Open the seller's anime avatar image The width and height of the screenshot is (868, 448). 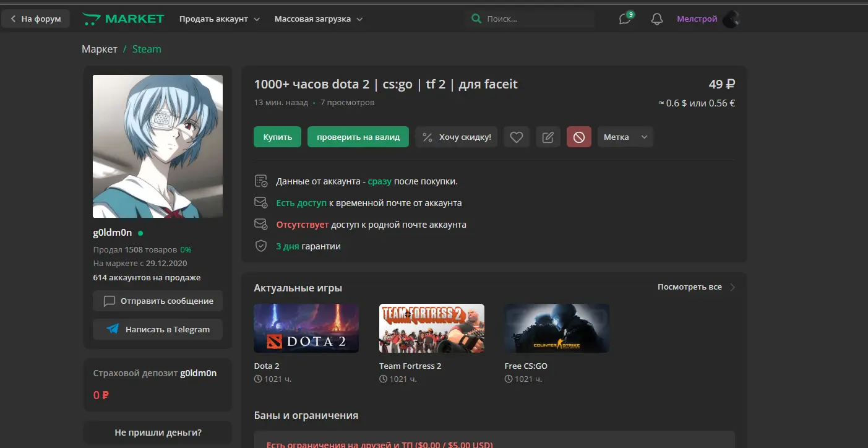[x=158, y=147]
